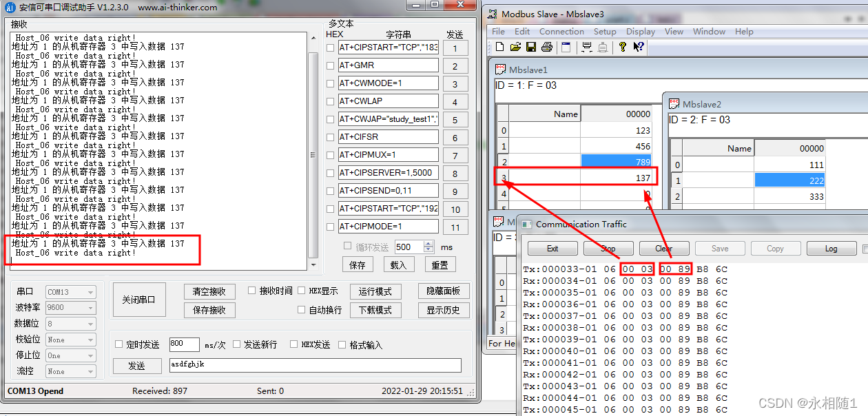This screenshot has height=416, width=868.
Task: Click the 运行模式 run mode button
Action: tap(375, 291)
